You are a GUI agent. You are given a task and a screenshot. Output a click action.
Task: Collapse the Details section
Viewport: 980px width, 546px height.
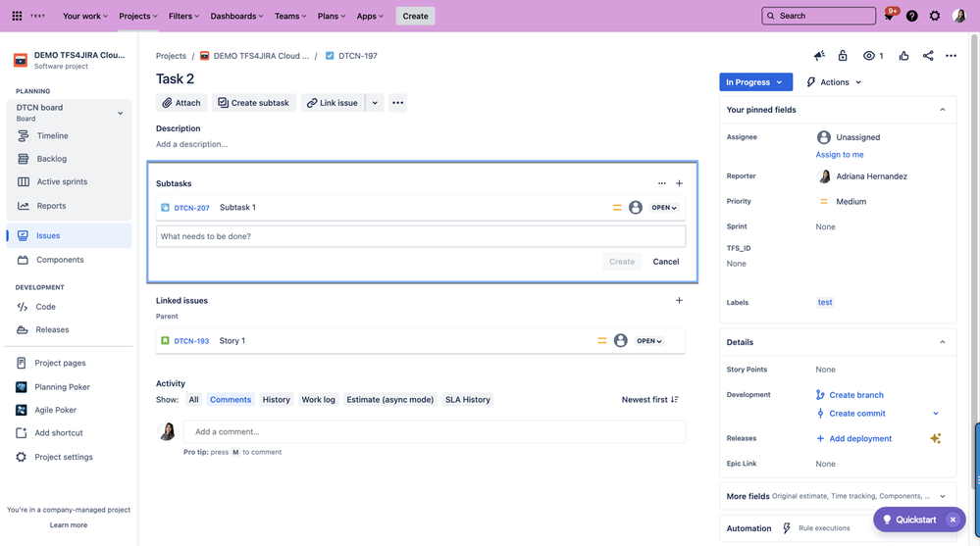click(943, 342)
